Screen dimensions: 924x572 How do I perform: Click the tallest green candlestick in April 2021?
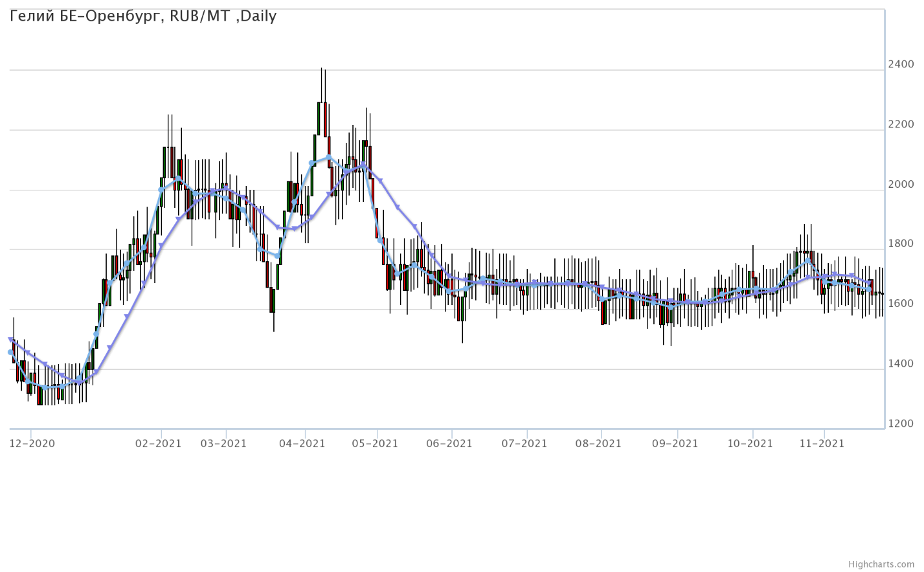[319, 119]
